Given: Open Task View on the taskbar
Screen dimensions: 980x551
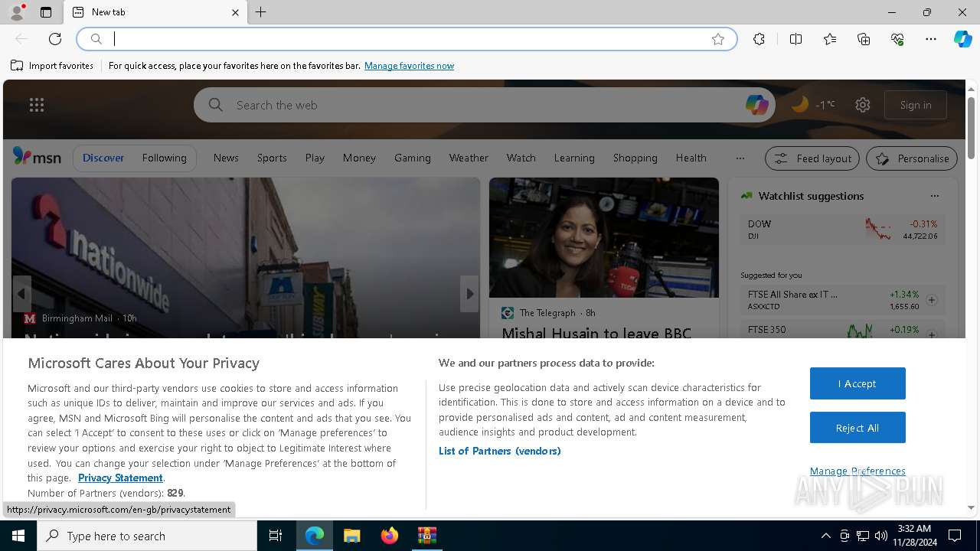Looking at the screenshot, I should (276, 536).
